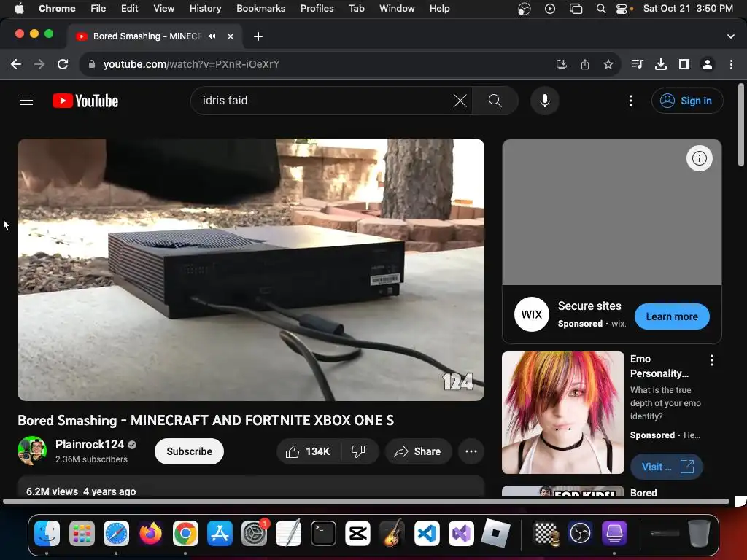Open Firefox from the Dock
This screenshot has height=560, width=747.
click(x=150, y=533)
